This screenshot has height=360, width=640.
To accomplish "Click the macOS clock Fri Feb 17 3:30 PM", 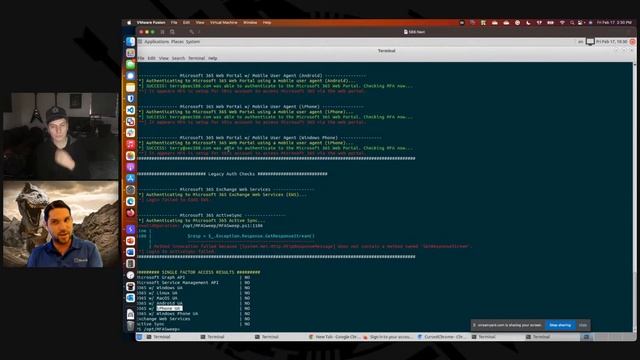I will tap(614, 22).
